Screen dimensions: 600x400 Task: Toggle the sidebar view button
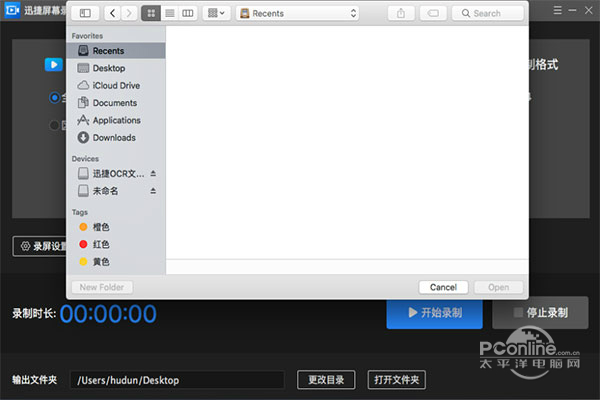pos(85,13)
